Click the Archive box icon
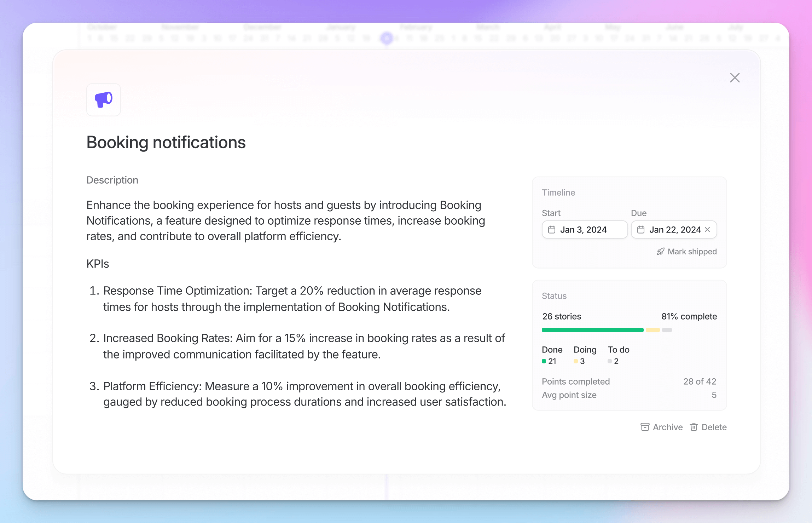 (x=645, y=427)
